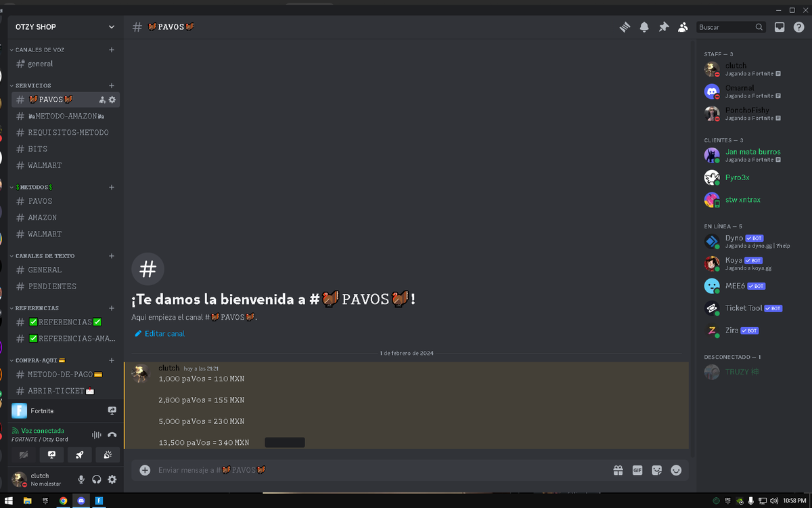Click the "1 de febrero de 2024" date divider text
The width and height of the screenshot is (812, 508).
(x=407, y=353)
